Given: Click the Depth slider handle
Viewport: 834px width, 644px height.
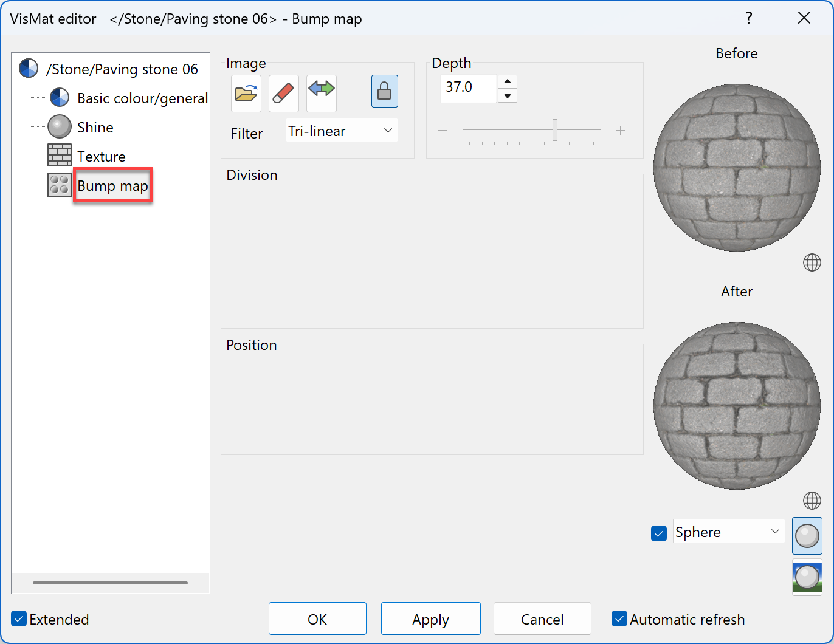Looking at the screenshot, I should point(555,130).
